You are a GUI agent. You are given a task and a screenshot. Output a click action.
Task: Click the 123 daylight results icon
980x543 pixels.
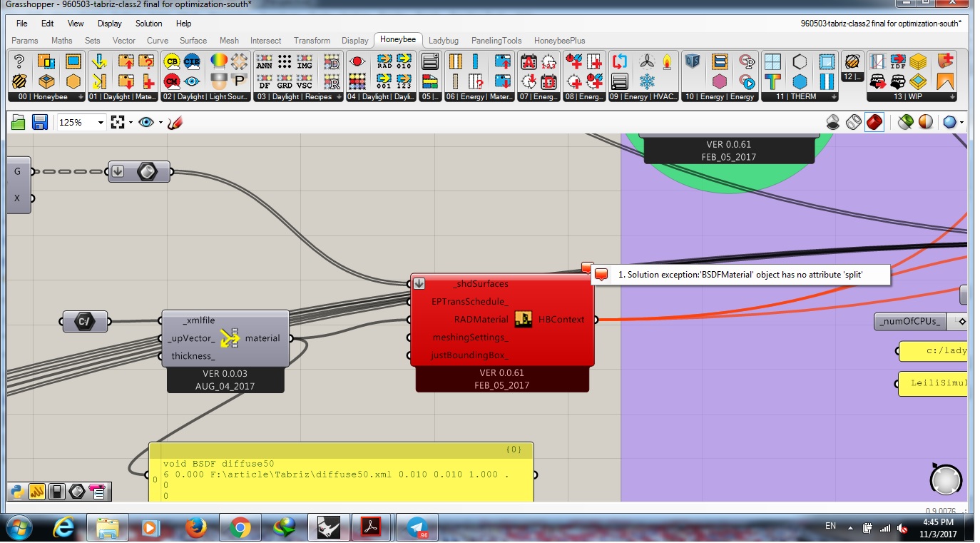[404, 81]
